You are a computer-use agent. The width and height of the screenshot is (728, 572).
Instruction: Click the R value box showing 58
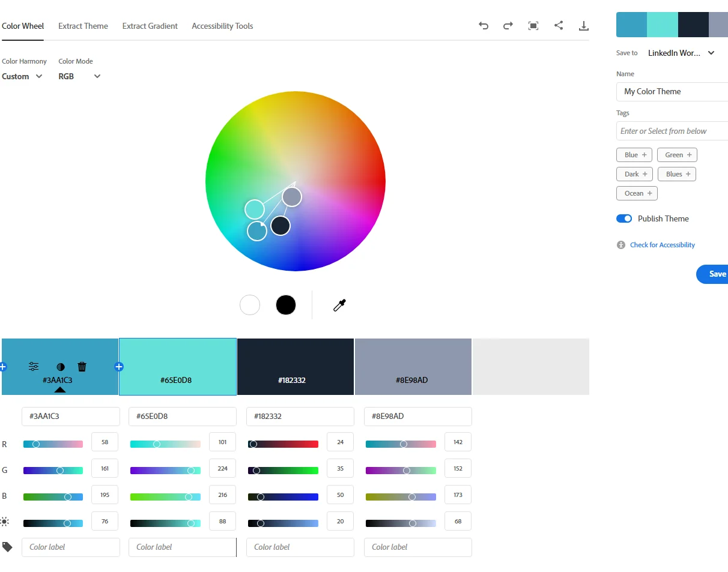[105, 442]
